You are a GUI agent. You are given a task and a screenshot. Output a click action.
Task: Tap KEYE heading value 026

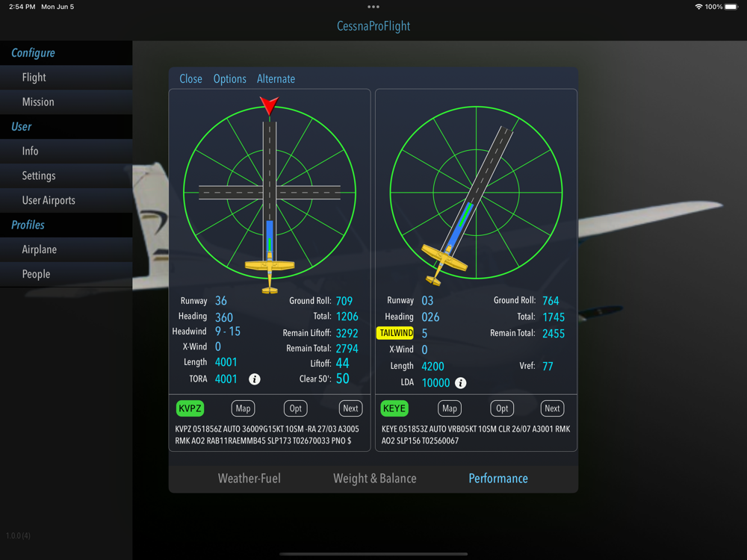tap(431, 317)
